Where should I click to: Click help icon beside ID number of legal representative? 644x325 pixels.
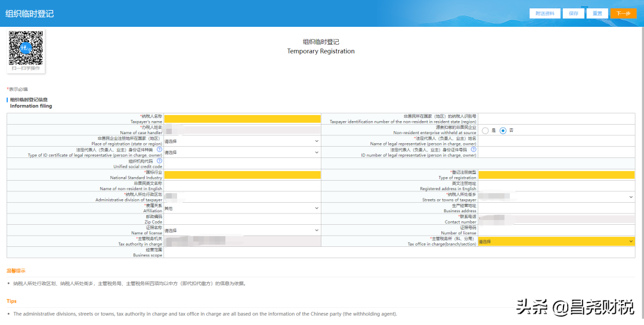coord(473,149)
